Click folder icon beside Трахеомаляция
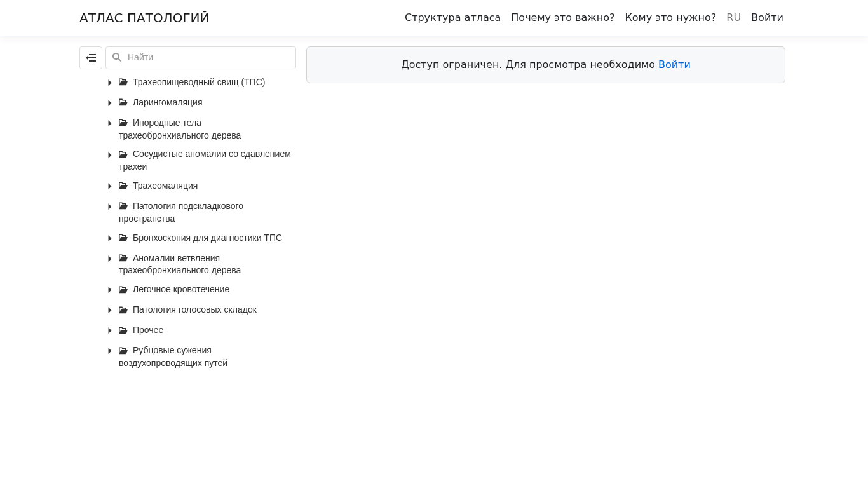This screenshot has width=868, height=488. (123, 186)
